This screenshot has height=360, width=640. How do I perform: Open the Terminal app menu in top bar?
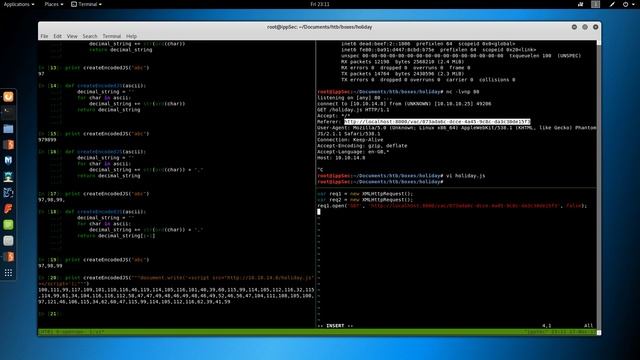tap(87, 4)
